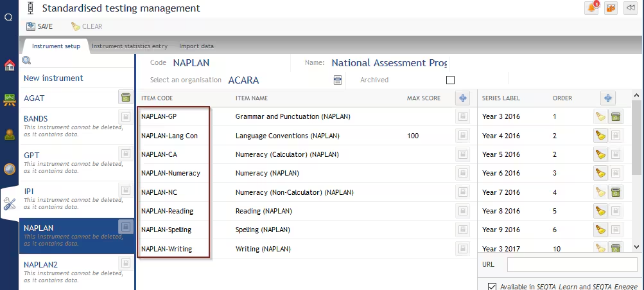Click the delete icon for Year 7 2016
Screen dimensions: 644x290
[615, 192]
